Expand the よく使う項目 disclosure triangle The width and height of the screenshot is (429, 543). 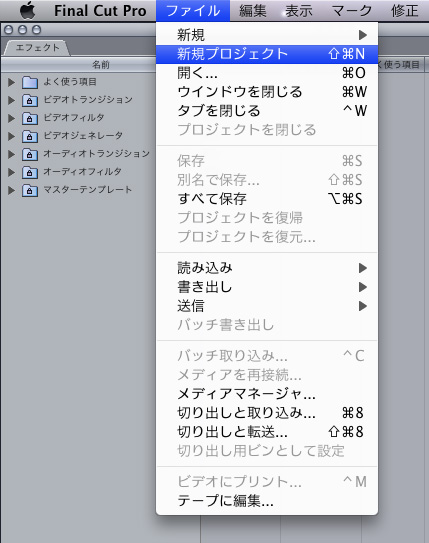(11, 82)
